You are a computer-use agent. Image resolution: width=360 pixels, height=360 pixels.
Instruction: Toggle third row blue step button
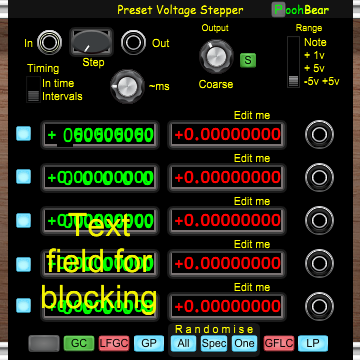tap(24, 220)
